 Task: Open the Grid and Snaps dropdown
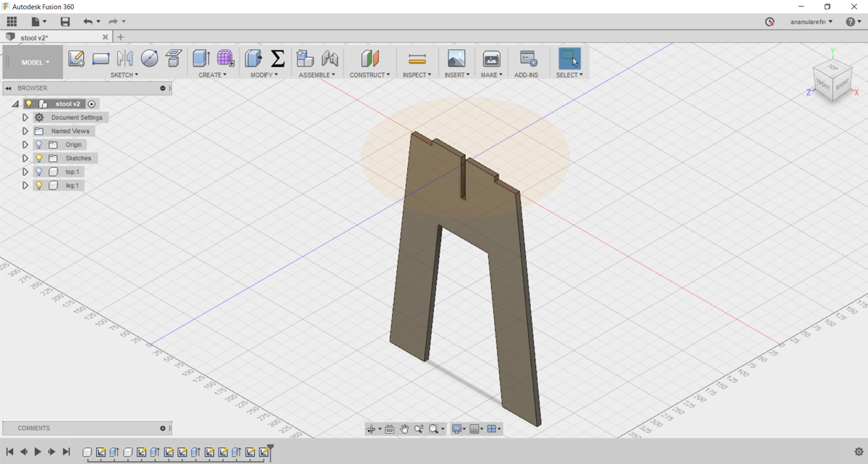pyautogui.click(x=477, y=429)
